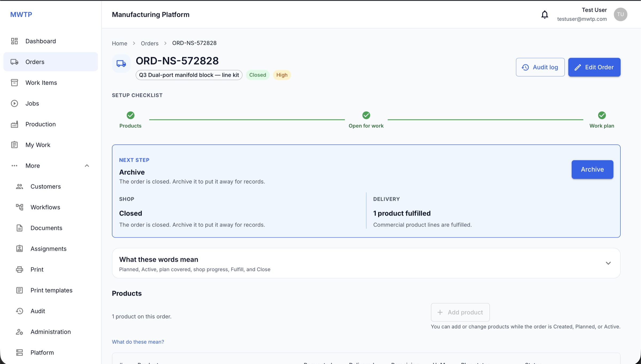Screen dimensions: 641x364
Task: Click the Jobs play-circle icon
Action: (14, 103)
